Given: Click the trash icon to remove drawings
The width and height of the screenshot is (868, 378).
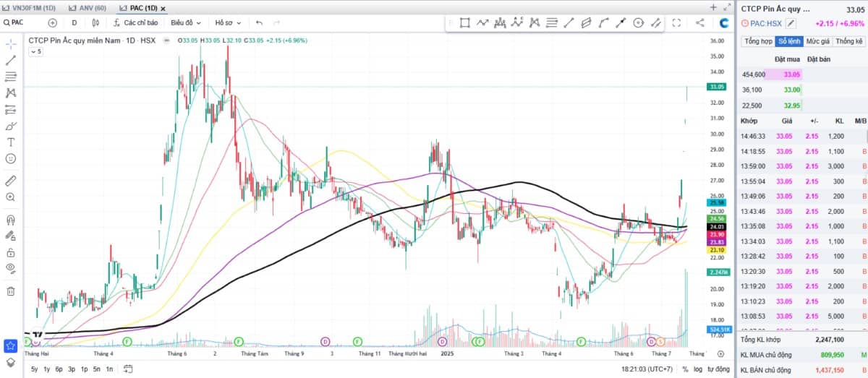Looking at the screenshot, I should [11, 291].
